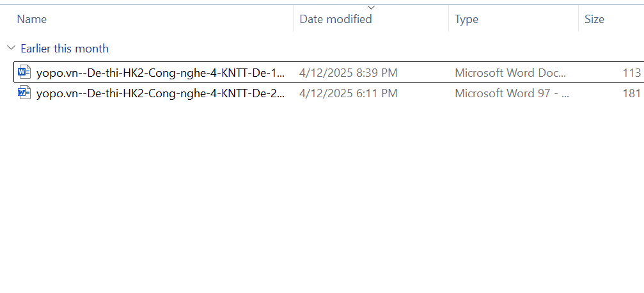The image size is (644, 293).
Task: Select the file name ending in KNTT-De-2
Action: [161, 93]
